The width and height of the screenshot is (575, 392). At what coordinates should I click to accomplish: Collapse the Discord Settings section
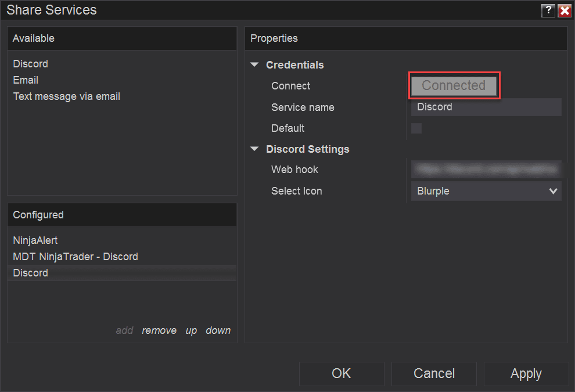pyautogui.click(x=254, y=149)
